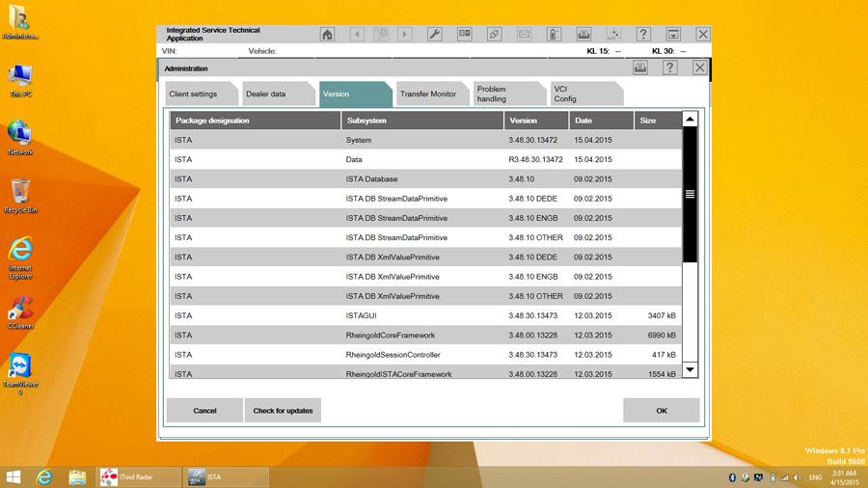This screenshot has height=488, width=868.
Task: Click the ENG language indicator
Action: (x=815, y=477)
